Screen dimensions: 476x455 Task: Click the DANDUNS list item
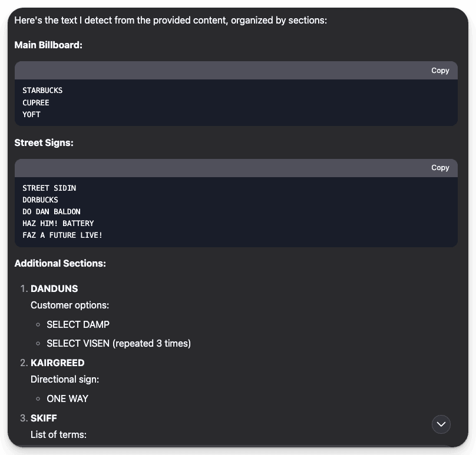tap(54, 288)
